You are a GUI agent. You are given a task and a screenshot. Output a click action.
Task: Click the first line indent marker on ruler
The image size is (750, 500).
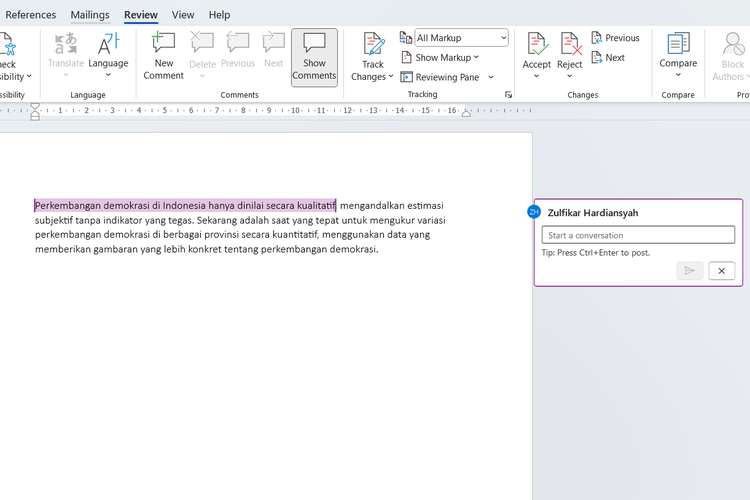[35, 106]
